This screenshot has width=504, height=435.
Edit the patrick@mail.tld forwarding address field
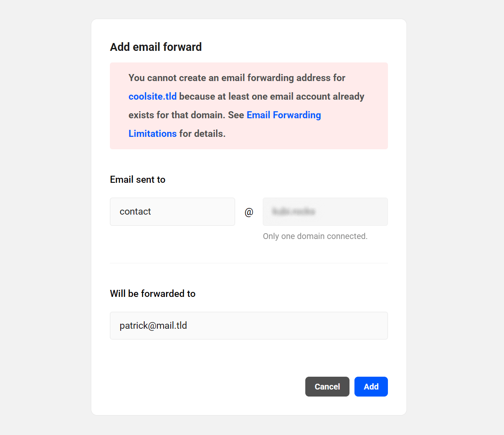pyautogui.click(x=249, y=326)
